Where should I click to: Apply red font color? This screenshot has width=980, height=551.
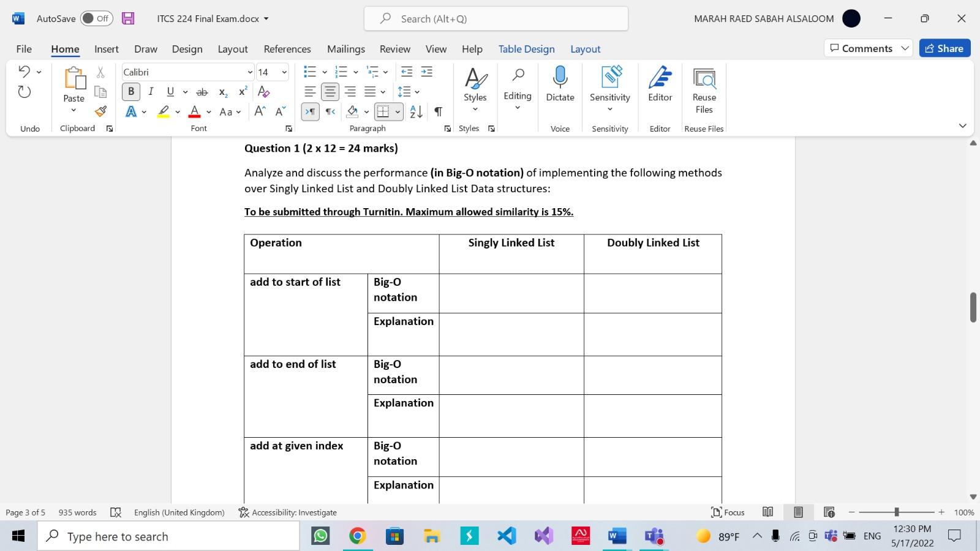pos(194,111)
